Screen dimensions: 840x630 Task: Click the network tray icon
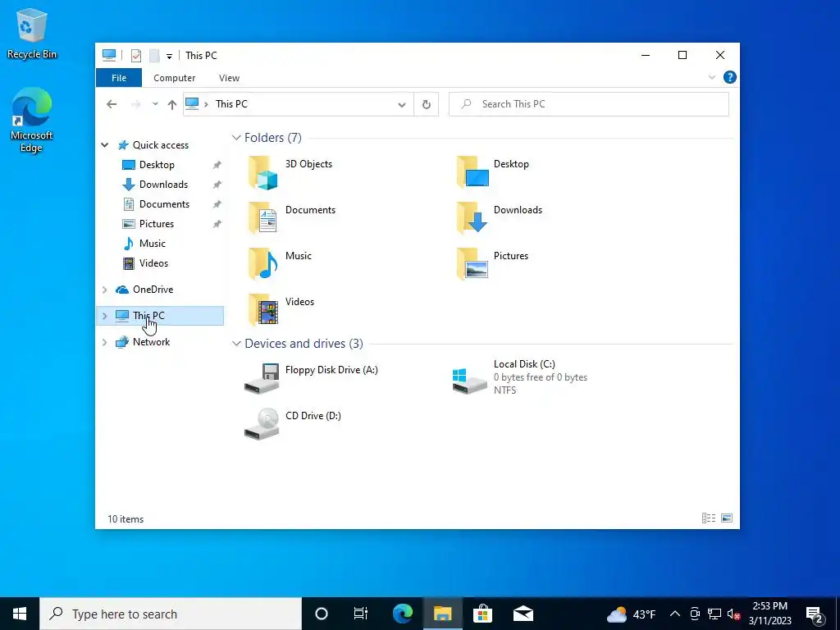pyautogui.click(x=714, y=614)
